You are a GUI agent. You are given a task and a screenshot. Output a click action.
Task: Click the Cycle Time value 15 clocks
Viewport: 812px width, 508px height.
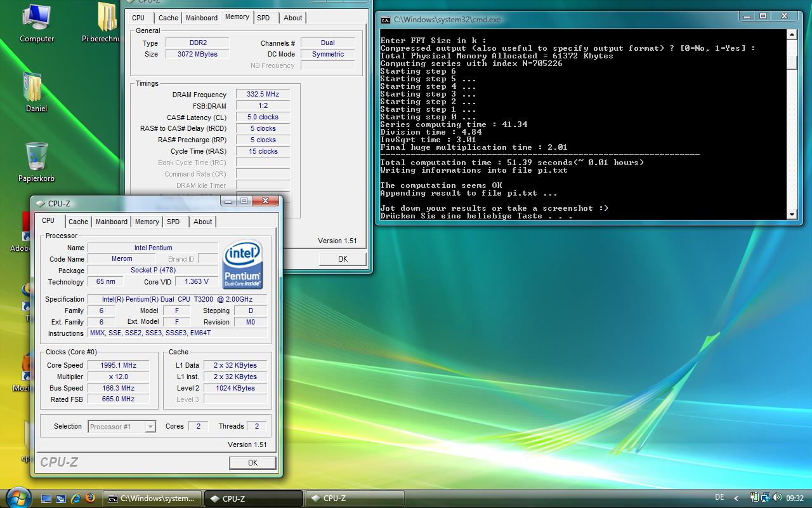[x=263, y=151]
